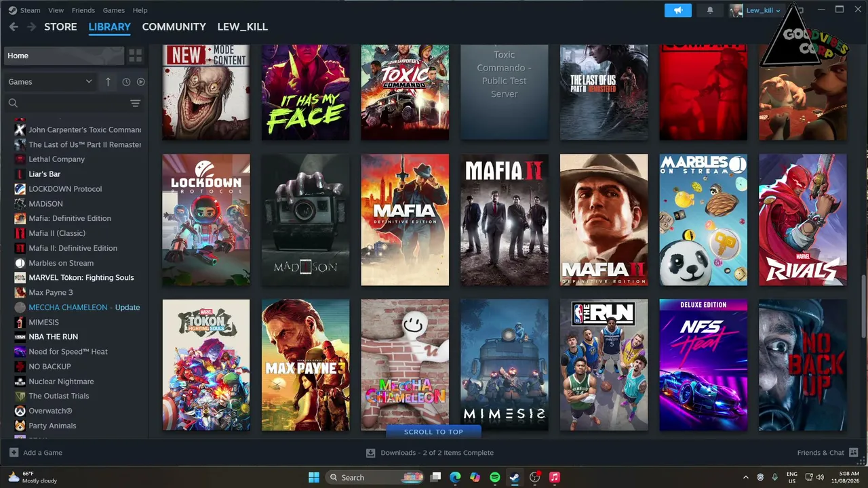Switch to the collections grid view icon
Screen dimensions: 868x488
click(136, 56)
